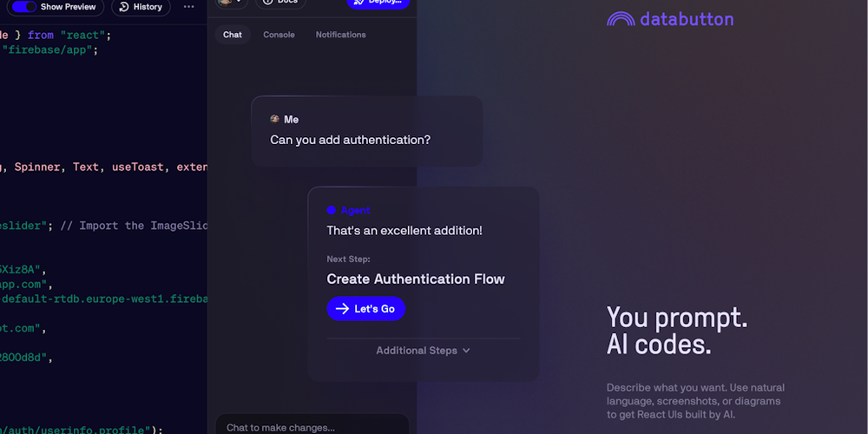Open the Notifications tab
Image resolution: width=868 pixels, height=434 pixels.
pyautogui.click(x=340, y=35)
